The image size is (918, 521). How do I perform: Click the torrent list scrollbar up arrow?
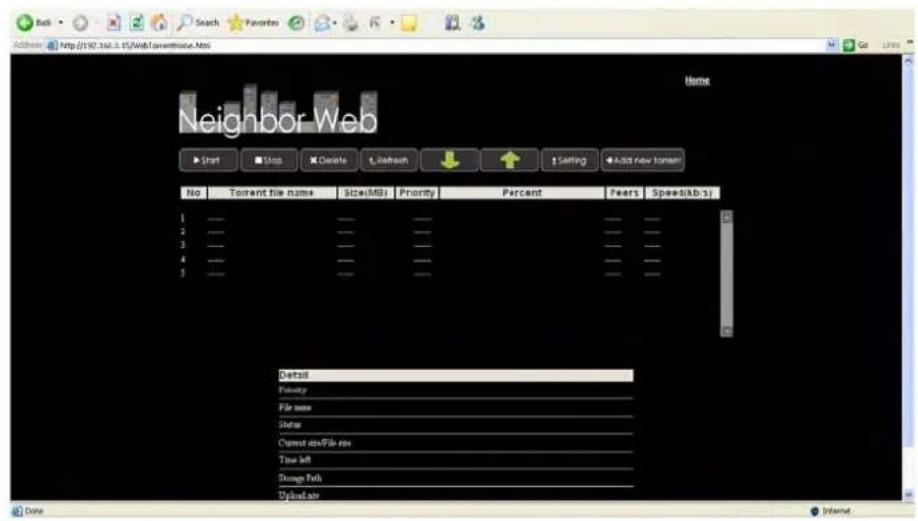pyautogui.click(x=727, y=217)
